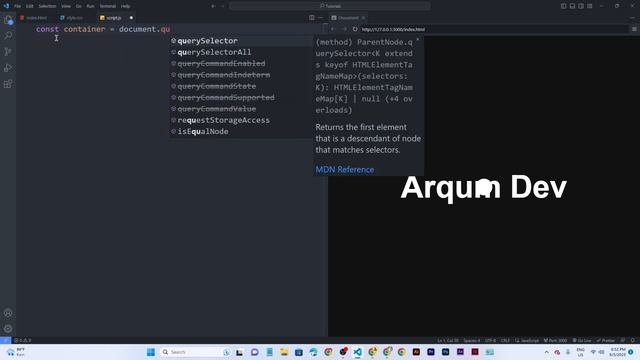Click the Ln, Col status bar item

[x=448, y=340]
